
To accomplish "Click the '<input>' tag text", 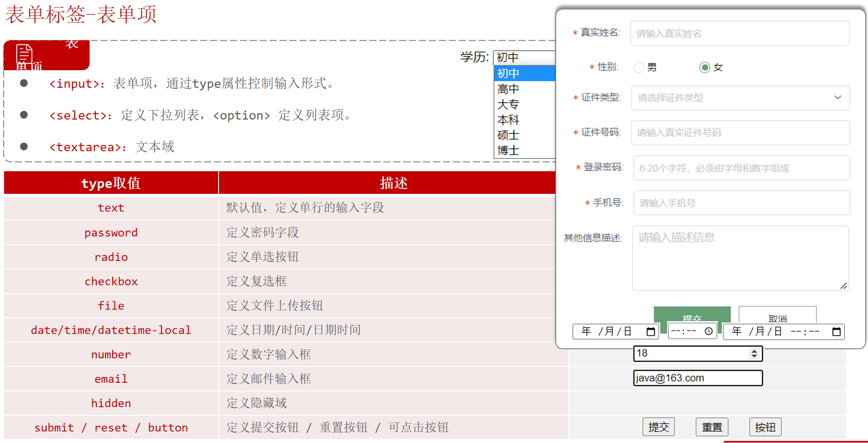I will click(x=74, y=84).
